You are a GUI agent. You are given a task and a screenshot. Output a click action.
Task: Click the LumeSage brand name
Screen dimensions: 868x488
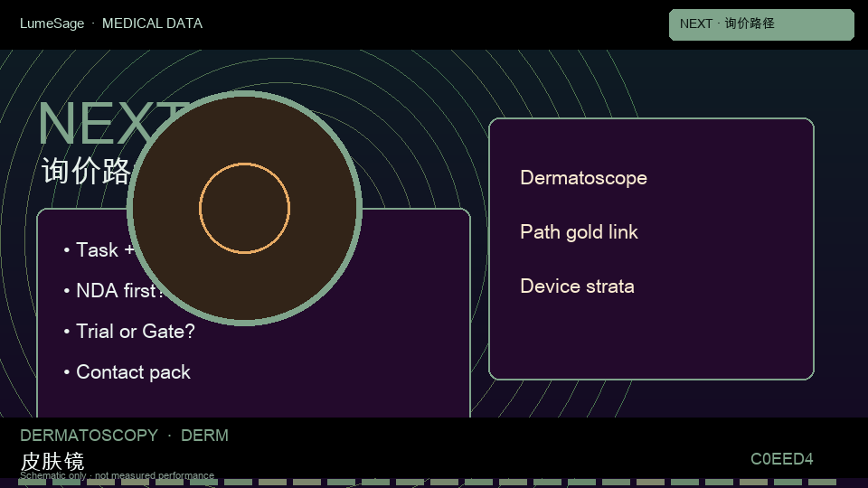[52, 23]
